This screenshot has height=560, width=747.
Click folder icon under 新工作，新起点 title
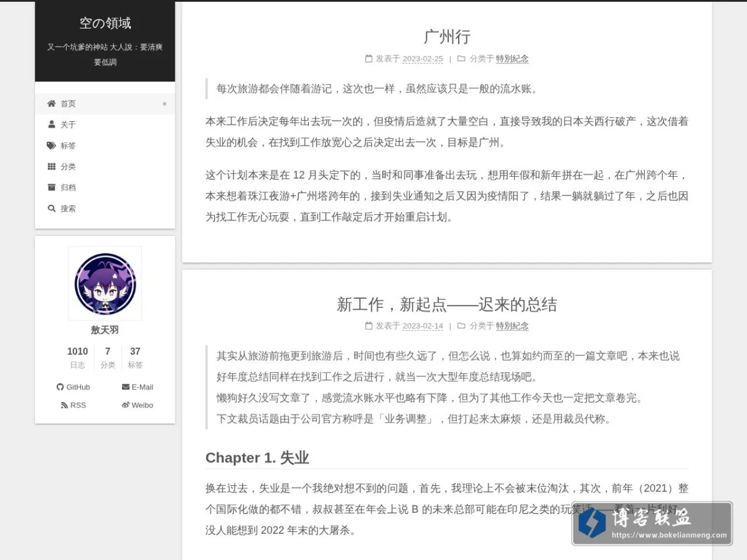pos(461,325)
